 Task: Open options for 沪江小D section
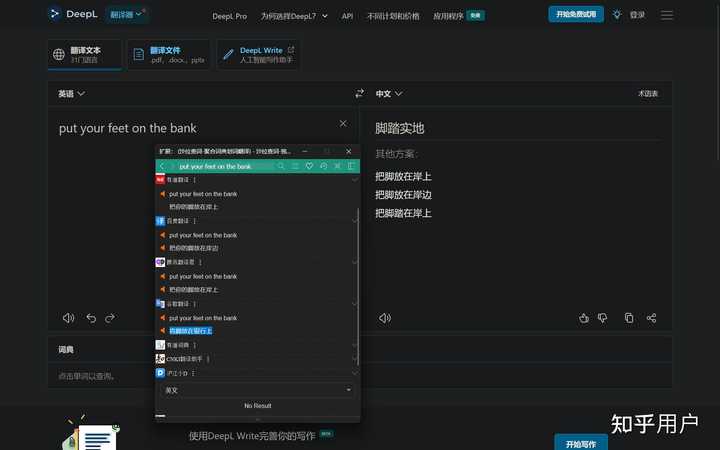193,373
